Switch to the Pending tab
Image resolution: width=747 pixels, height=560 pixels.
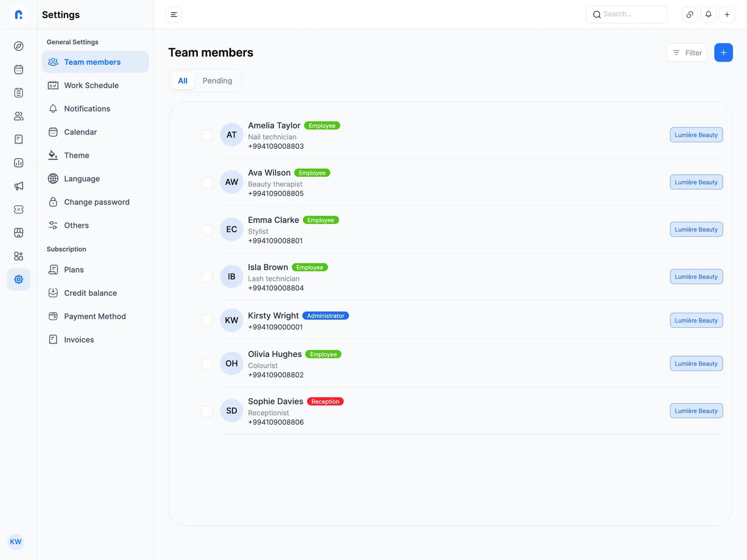click(217, 81)
